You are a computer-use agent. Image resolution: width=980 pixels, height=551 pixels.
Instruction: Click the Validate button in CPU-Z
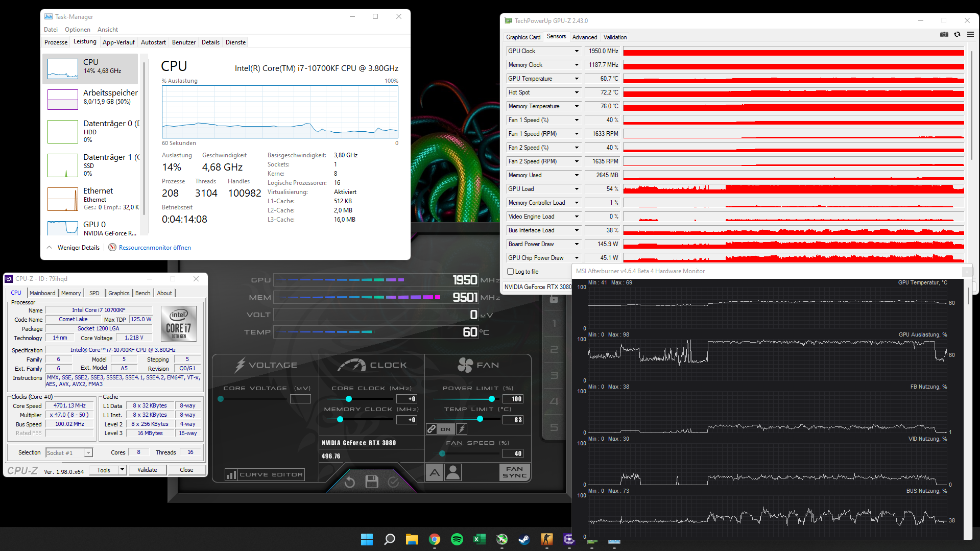click(x=148, y=470)
